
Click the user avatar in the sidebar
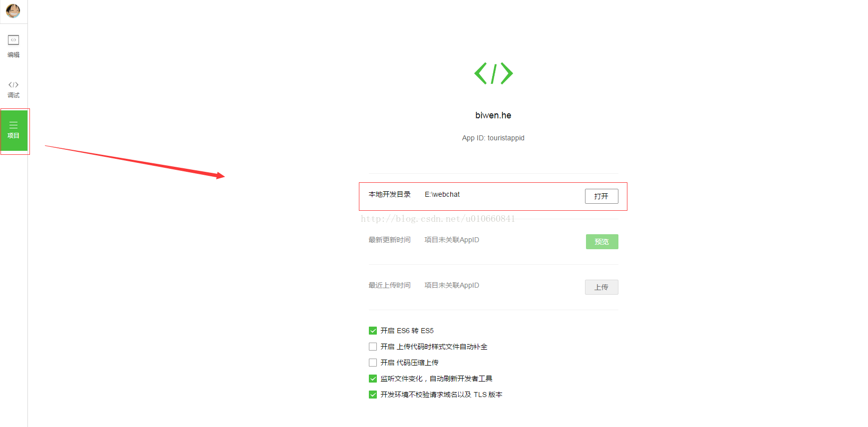pyautogui.click(x=13, y=10)
